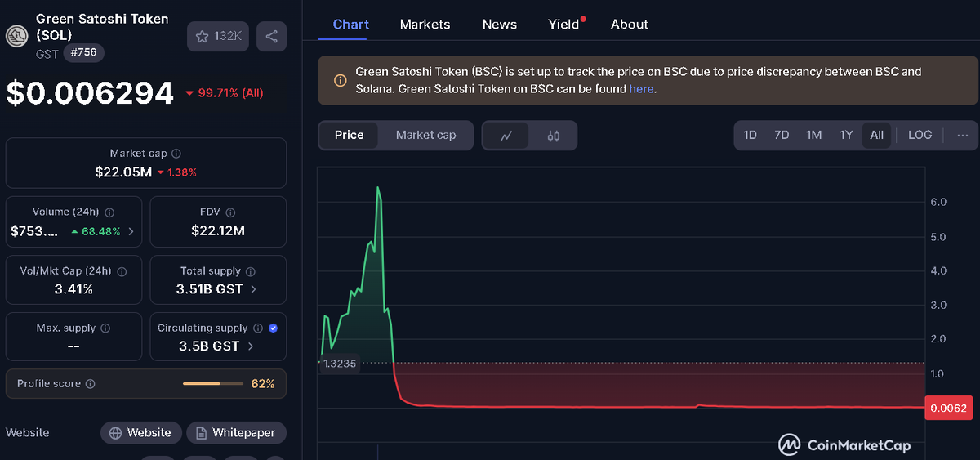Click the #756 rank badge
Viewport: 980px width, 460px height.
[83, 53]
